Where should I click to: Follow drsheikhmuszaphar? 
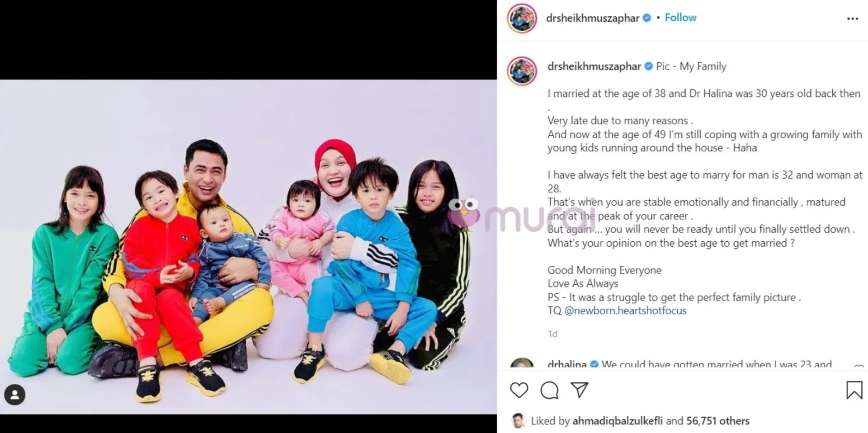pyautogui.click(x=680, y=18)
